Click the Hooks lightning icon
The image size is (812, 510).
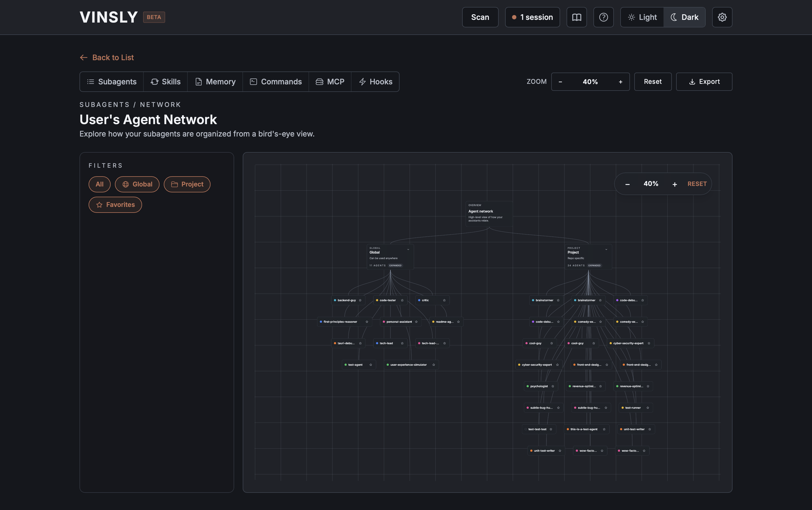(x=362, y=81)
